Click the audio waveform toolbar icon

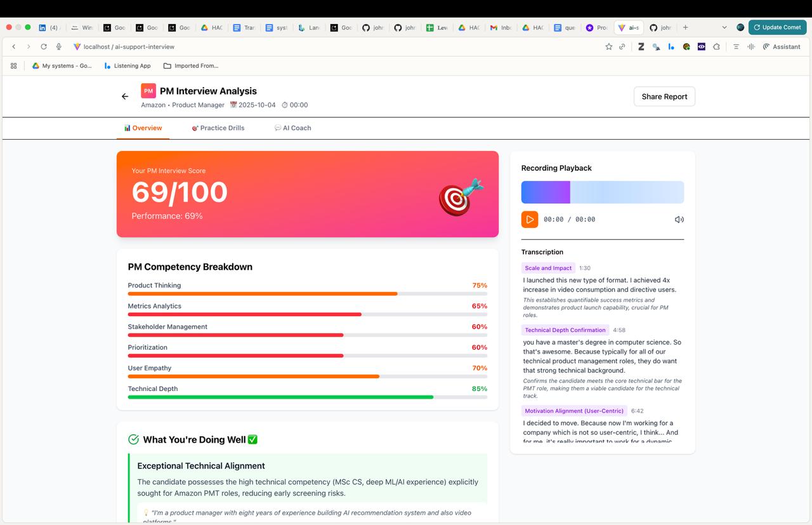pos(751,46)
